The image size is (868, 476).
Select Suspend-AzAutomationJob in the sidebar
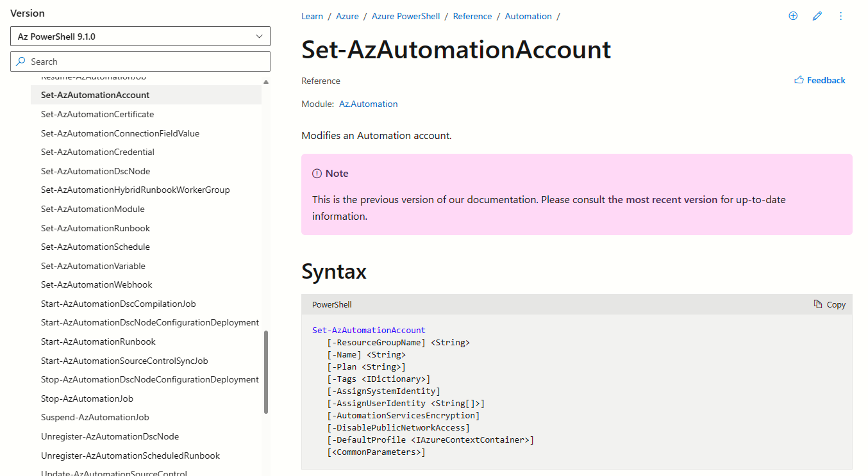(94, 417)
